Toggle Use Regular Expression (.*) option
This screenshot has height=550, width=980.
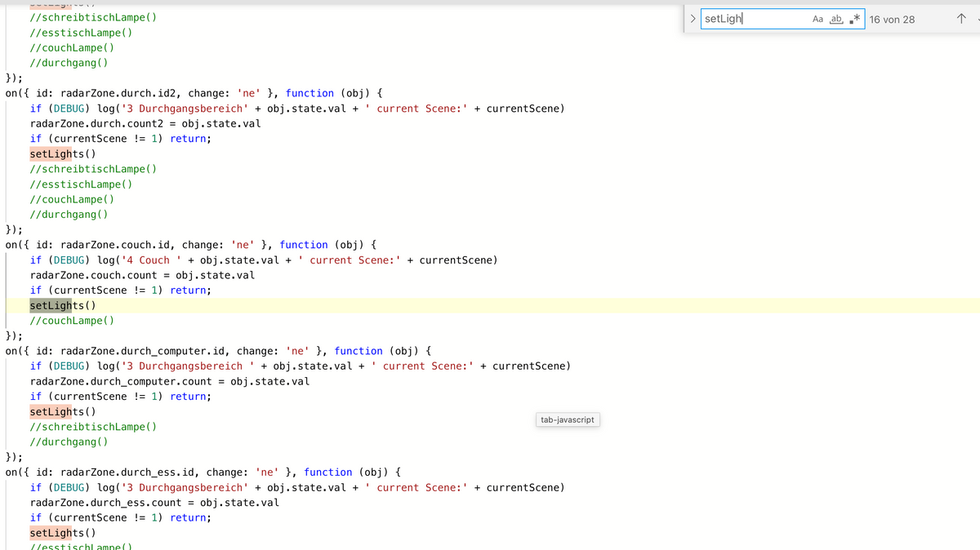(854, 19)
